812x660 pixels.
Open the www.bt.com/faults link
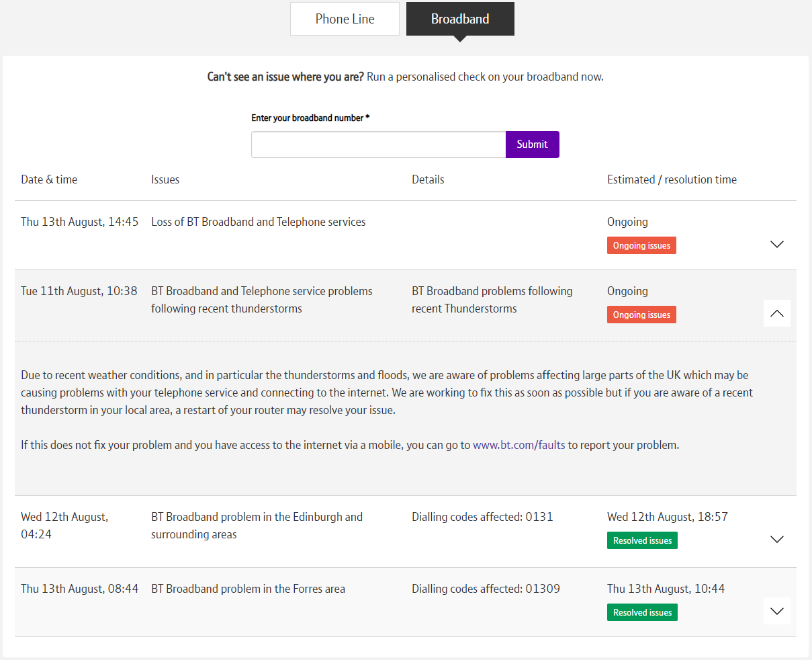click(x=519, y=445)
